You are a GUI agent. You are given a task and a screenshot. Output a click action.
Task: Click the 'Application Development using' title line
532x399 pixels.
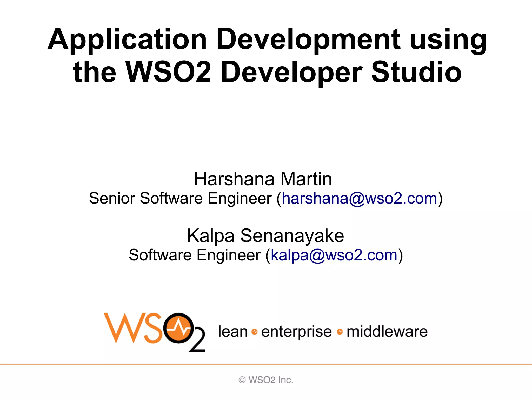(x=267, y=40)
